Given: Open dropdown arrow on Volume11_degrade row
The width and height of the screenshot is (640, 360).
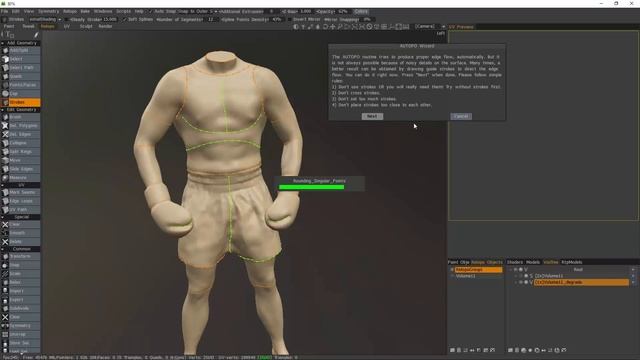Looking at the screenshot, I should pos(633,282).
